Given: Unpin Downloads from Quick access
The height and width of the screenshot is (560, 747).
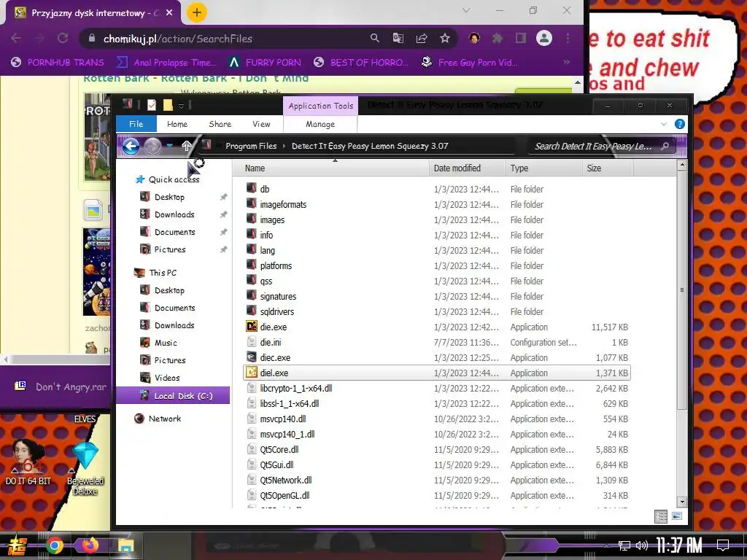Looking at the screenshot, I should pyautogui.click(x=223, y=214).
